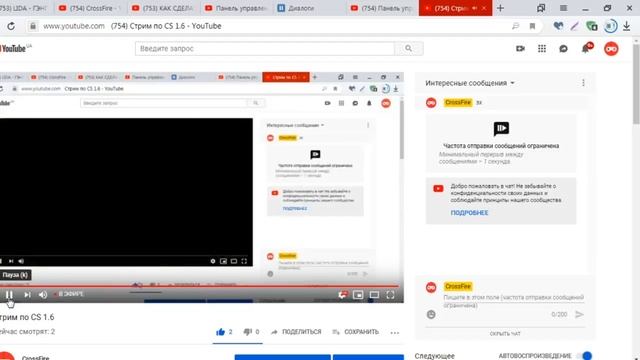Mute the video player volume

[43, 294]
